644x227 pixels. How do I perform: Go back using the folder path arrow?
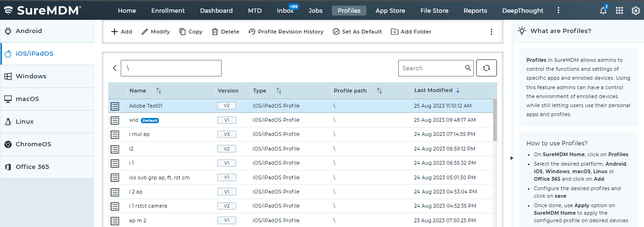[x=115, y=68]
